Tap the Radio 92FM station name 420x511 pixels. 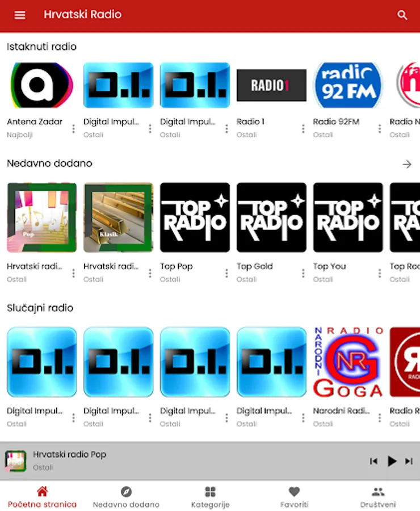pyautogui.click(x=336, y=122)
